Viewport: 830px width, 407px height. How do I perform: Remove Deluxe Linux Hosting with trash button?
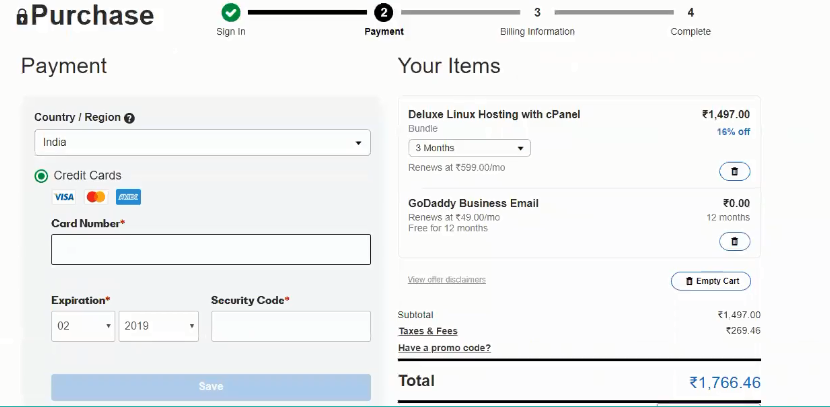[734, 171]
